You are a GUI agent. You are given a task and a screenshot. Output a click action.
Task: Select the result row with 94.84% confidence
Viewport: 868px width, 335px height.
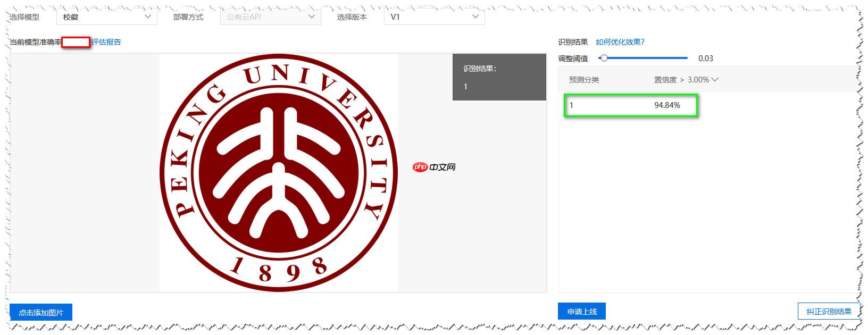[x=630, y=105]
